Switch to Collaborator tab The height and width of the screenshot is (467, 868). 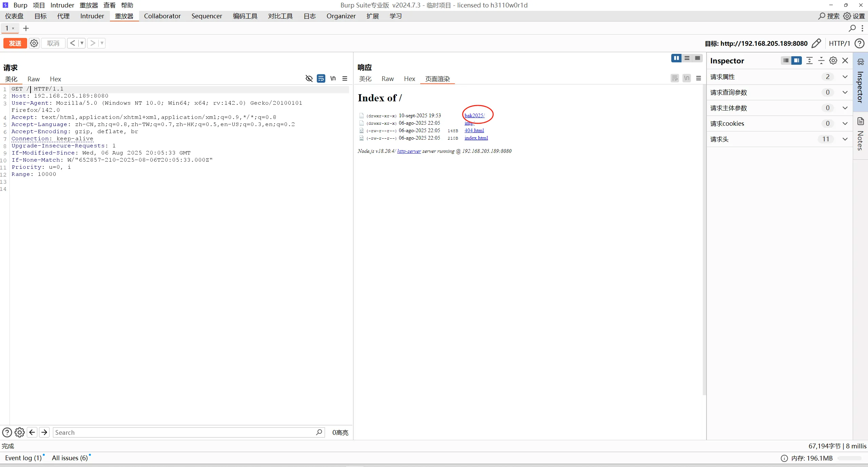tap(162, 16)
